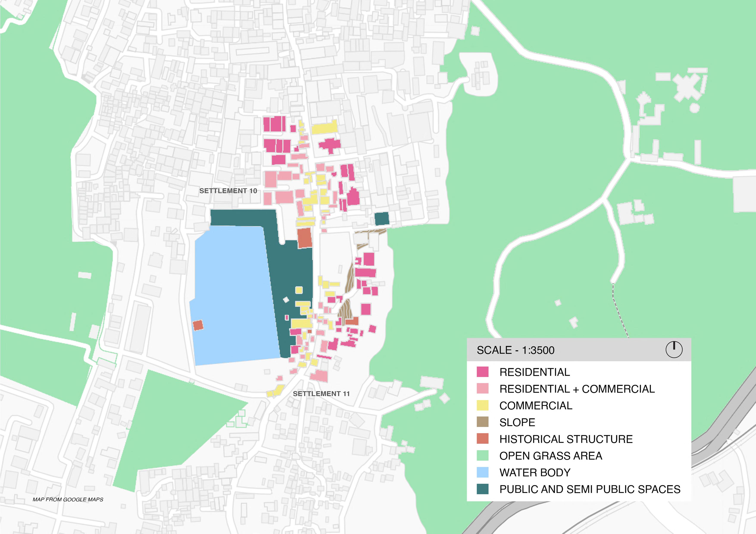Image resolution: width=756 pixels, height=534 pixels.
Task: Click the SCALE - 1:3500 header text
Action: click(x=515, y=350)
